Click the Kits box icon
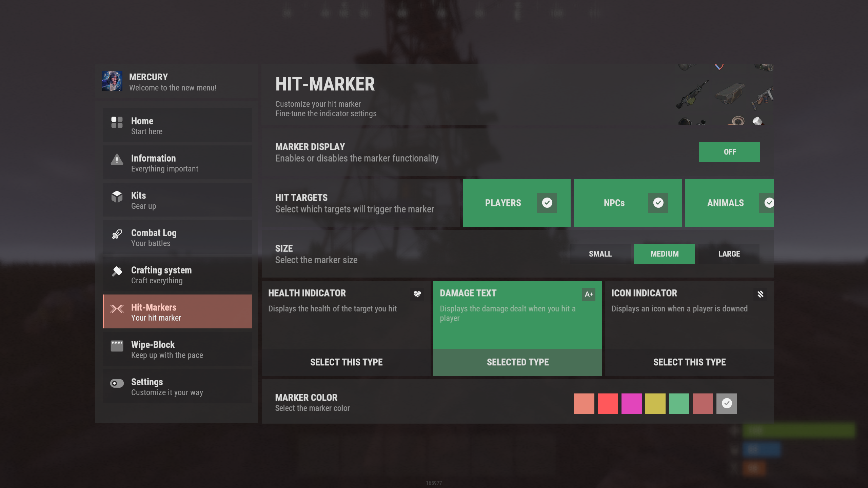 pos(117,197)
